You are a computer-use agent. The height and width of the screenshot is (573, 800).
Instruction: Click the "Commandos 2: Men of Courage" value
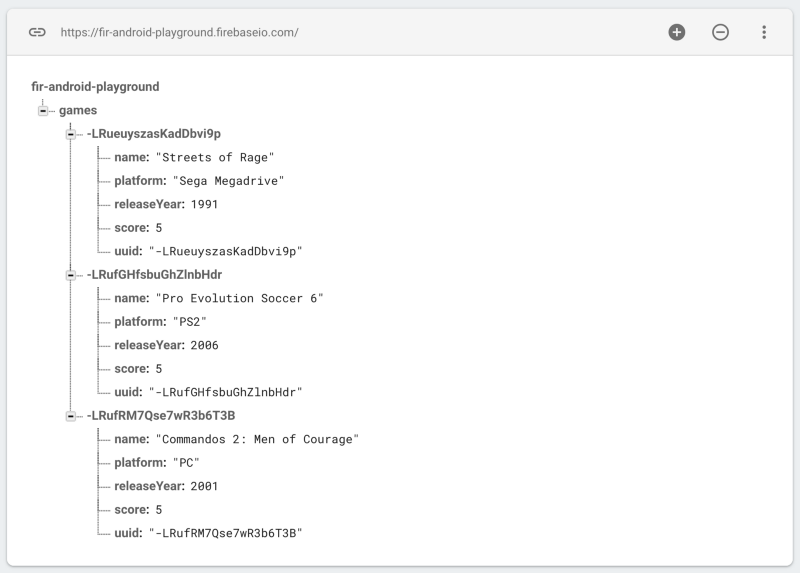(x=257, y=439)
